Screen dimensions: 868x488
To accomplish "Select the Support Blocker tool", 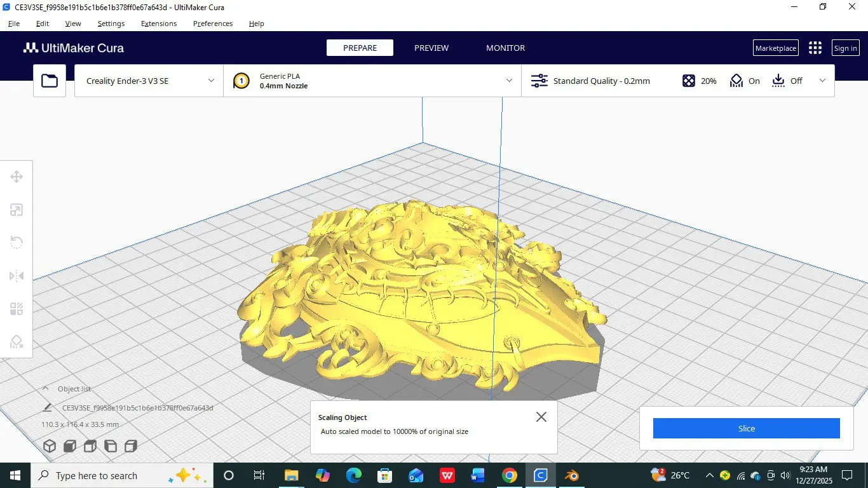I will tap(17, 342).
